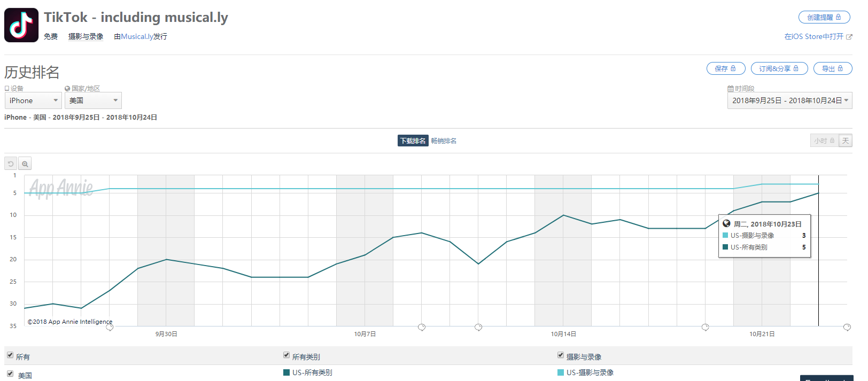Click the 创建提醒 button

coord(824,17)
